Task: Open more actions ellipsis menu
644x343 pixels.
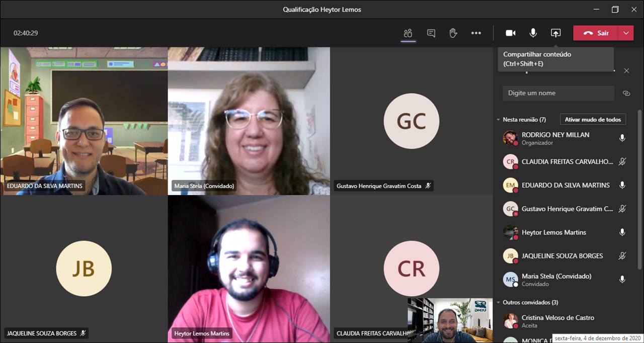Action: click(476, 33)
